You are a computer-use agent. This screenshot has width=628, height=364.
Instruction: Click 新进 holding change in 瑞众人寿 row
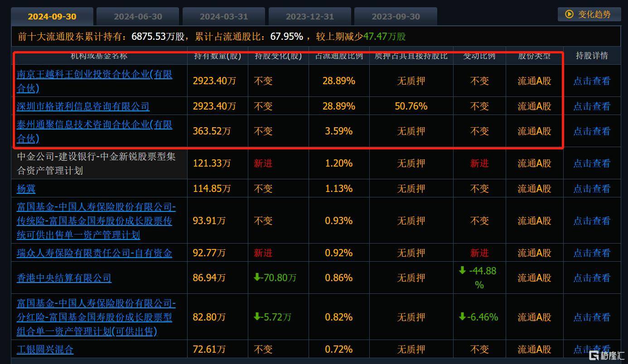point(263,253)
